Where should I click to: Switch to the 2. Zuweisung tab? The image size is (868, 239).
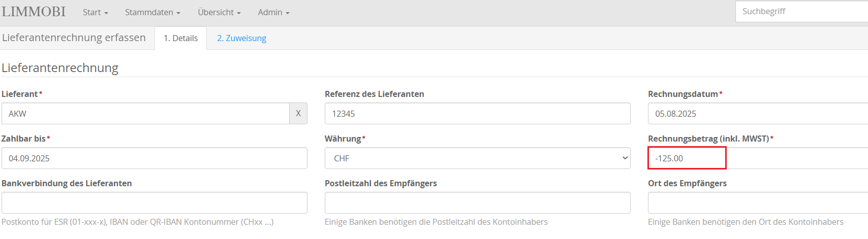pyautogui.click(x=241, y=38)
